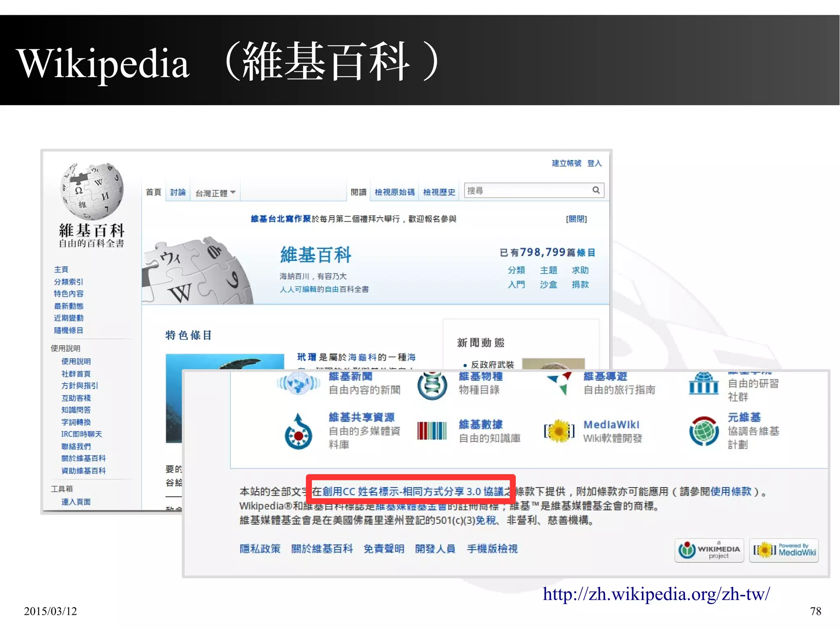
Task: Open the 維基台北寫作聚 notice link
Action: click(x=281, y=219)
